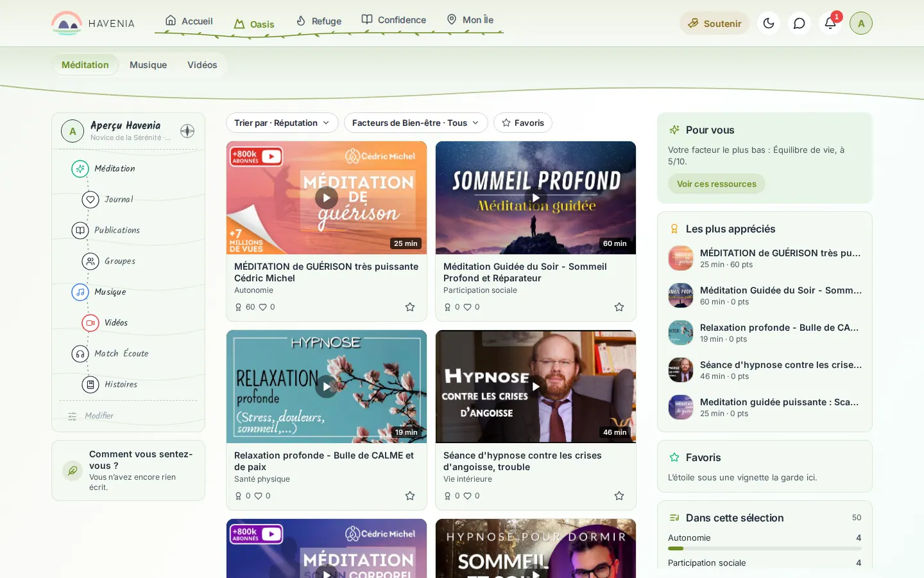Click the feather icon in mood card
This screenshot has height=578, width=924.
[73, 470]
